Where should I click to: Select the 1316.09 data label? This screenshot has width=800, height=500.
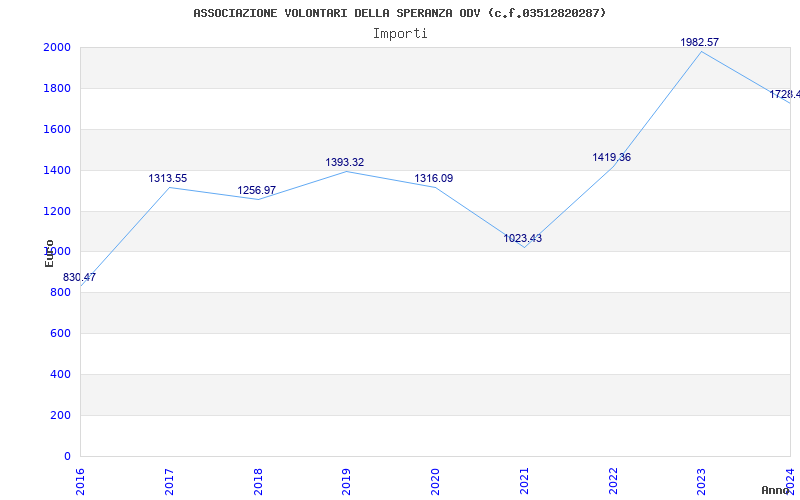point(434,179)
